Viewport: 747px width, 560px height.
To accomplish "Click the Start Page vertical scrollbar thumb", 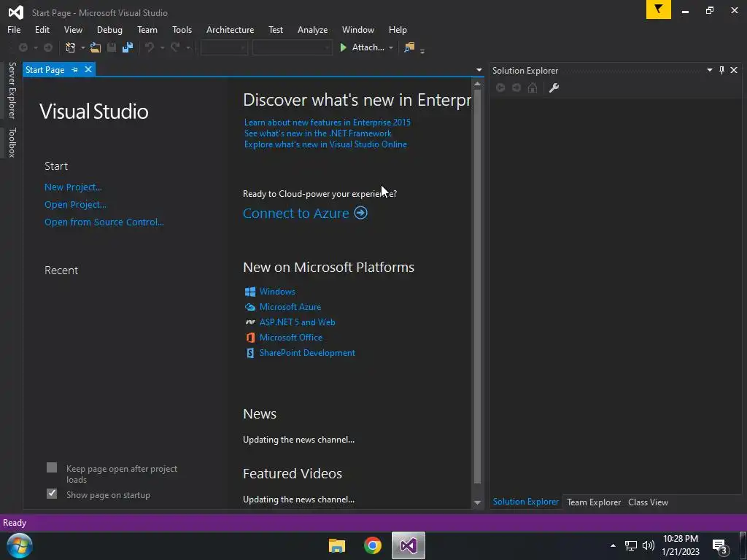I will [477, 286].
